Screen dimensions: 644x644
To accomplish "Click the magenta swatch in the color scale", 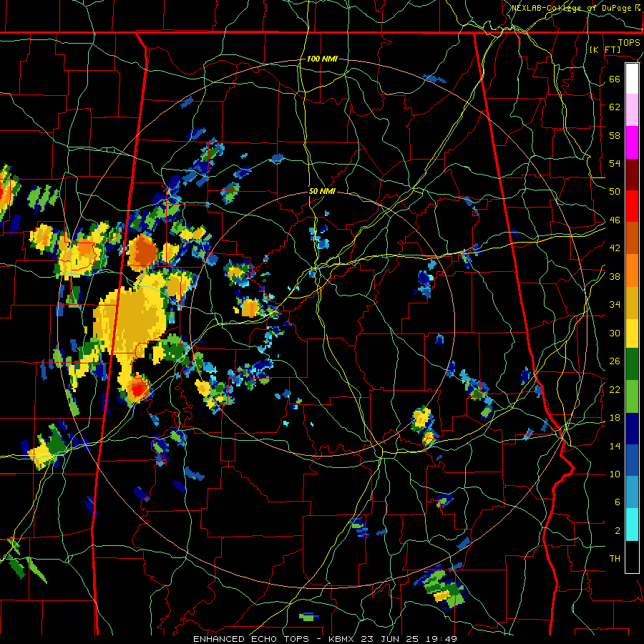I will click(632, 142).
